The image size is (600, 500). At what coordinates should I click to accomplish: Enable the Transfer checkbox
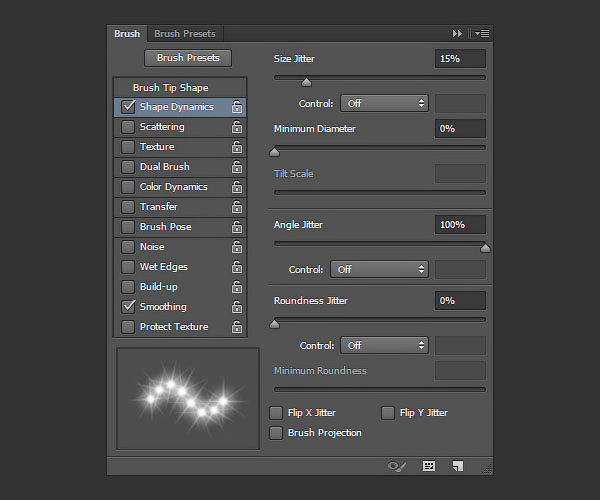coord(128,207)
